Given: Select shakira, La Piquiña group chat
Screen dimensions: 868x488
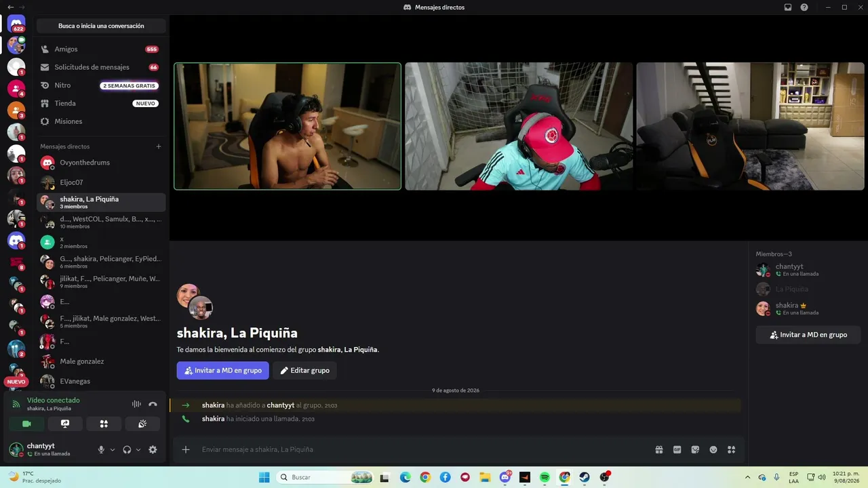Looking at the screenshot, I should coord(101,202).
